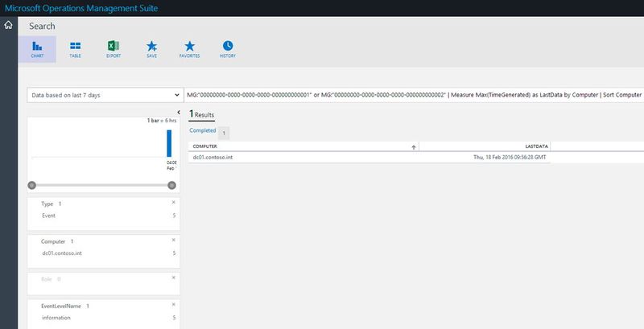Close the Type filter panel
Image resolution: width=644 pixels, height=329 pixels.
pos(173,202)
